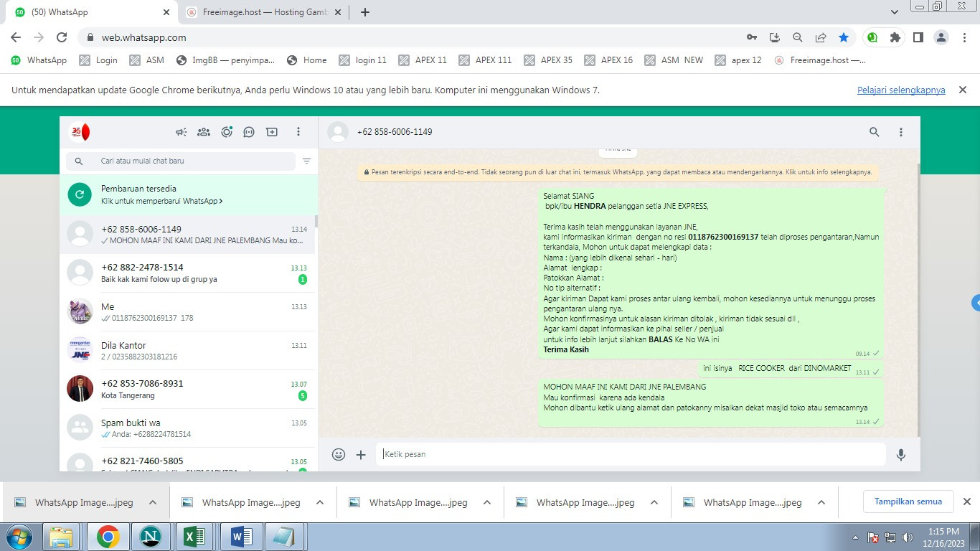Open the WhatsApp Communities icon
This screenshot has width=980, height=551.
pyautogui.click(x=204, y=132)
